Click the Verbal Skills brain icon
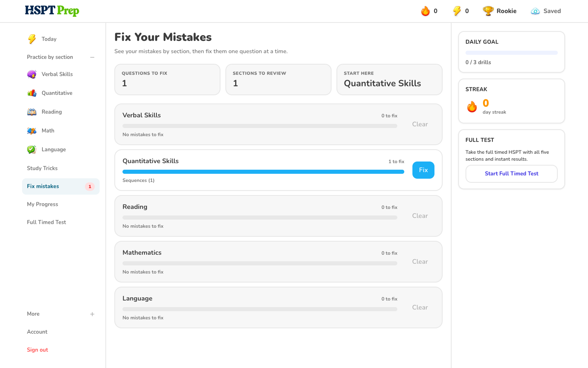 [x=32, y=74]
